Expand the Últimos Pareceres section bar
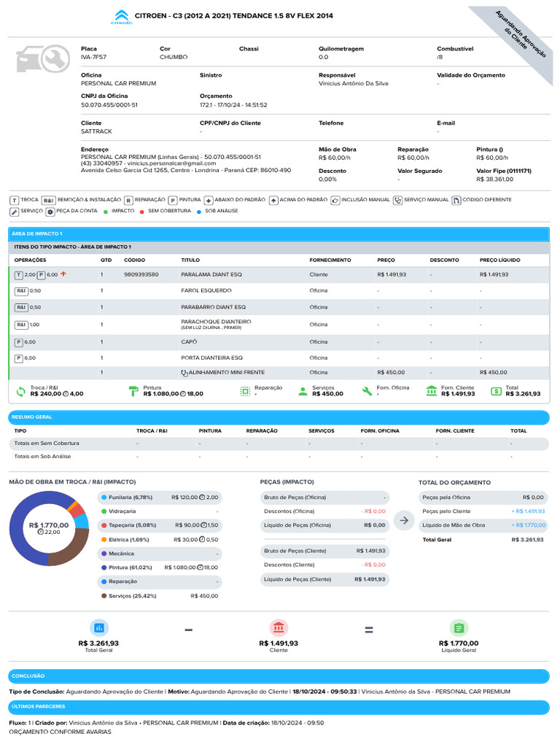Viewport: 560px width, 747px height. (279, 707)
